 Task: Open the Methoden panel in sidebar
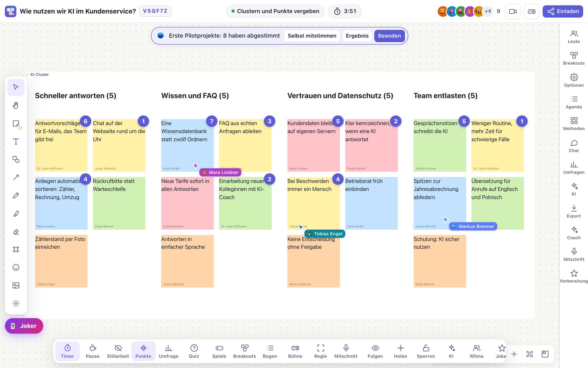tap(574, 124)
